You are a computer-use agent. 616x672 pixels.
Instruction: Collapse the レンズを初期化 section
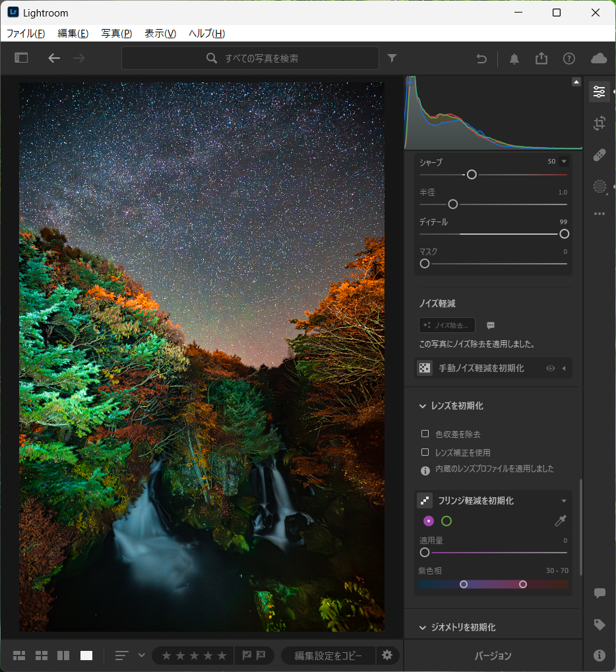[x=423, y=406]
